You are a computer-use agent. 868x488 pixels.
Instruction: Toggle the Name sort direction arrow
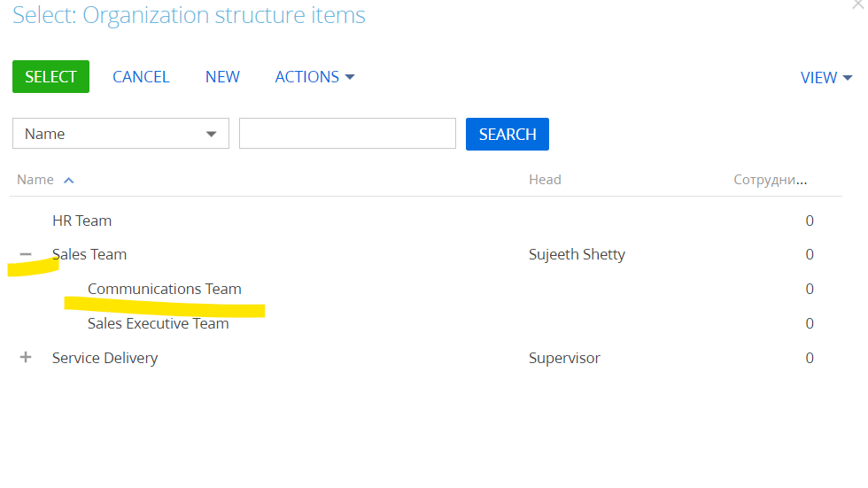(x=69, y=181)
